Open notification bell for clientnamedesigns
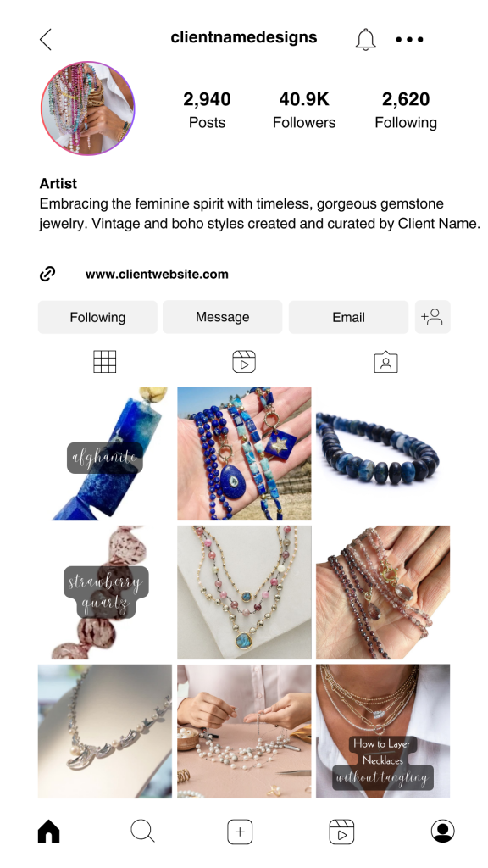 click(x=365, y=40)
